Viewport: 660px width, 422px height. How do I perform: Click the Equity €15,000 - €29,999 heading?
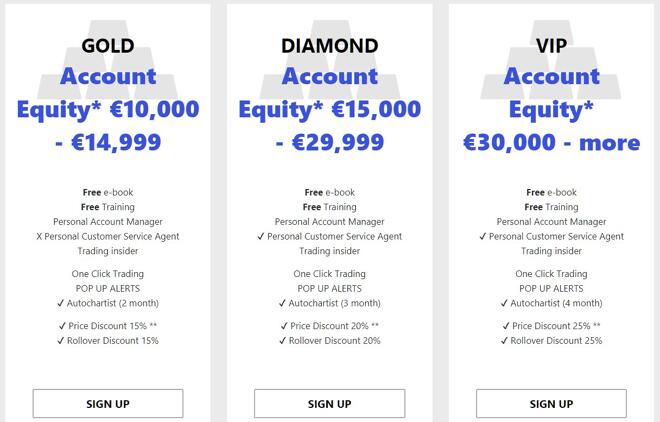[x=330, y=125]
